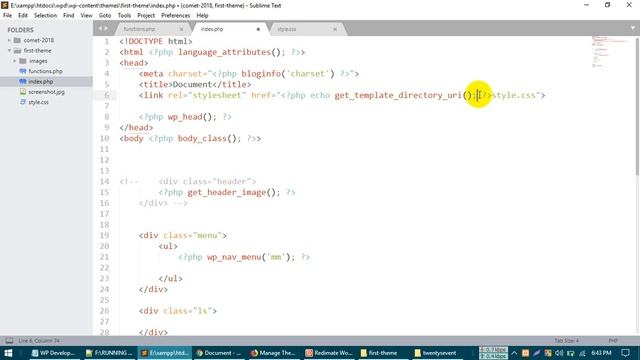This screenshot has height=360, width=640.
Task: Collapse the first-theme folder
Action: tap(9, 51)
